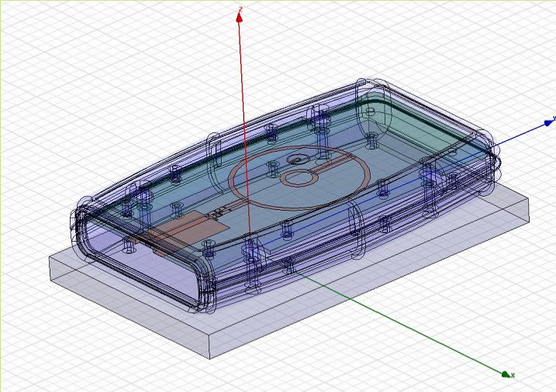Click empty grid space to deselect everything
This screenshot has height=392, width=556.
coord(78,77)
